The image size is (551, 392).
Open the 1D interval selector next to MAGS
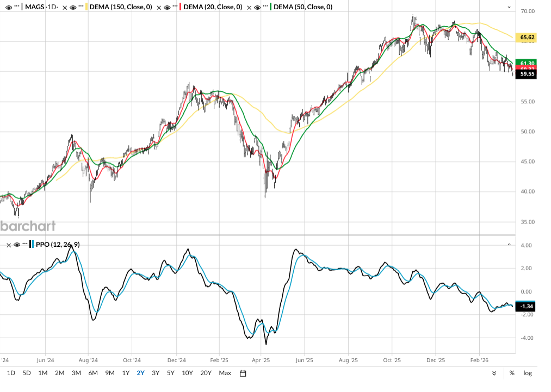(52, 7)
